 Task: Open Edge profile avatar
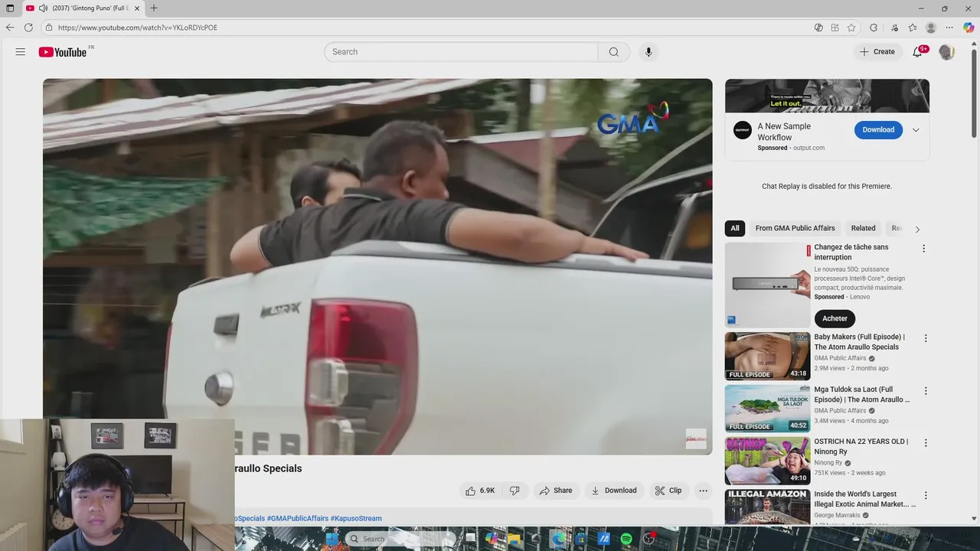[931, 28]
